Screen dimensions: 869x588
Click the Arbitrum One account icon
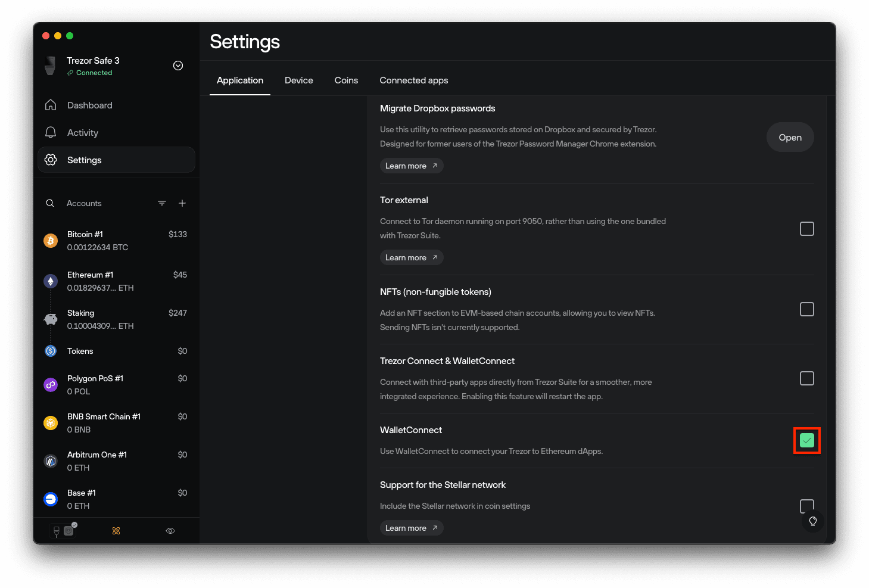(x=51, y=461)
